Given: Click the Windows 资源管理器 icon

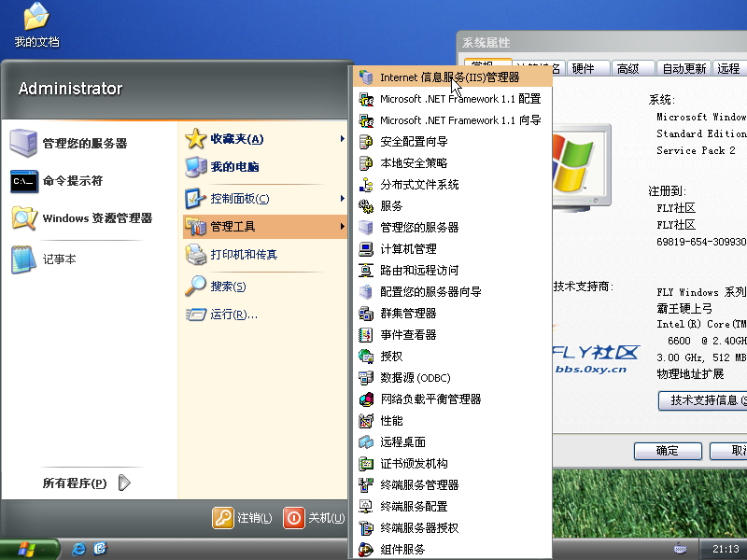Looking at the screenshot, I should (x=24, y=218).
